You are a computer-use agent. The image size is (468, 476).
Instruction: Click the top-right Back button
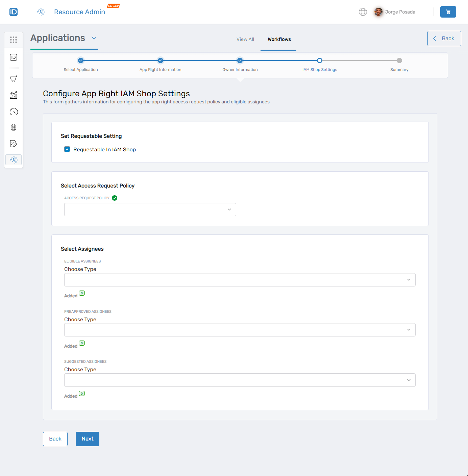pos(444,39)
